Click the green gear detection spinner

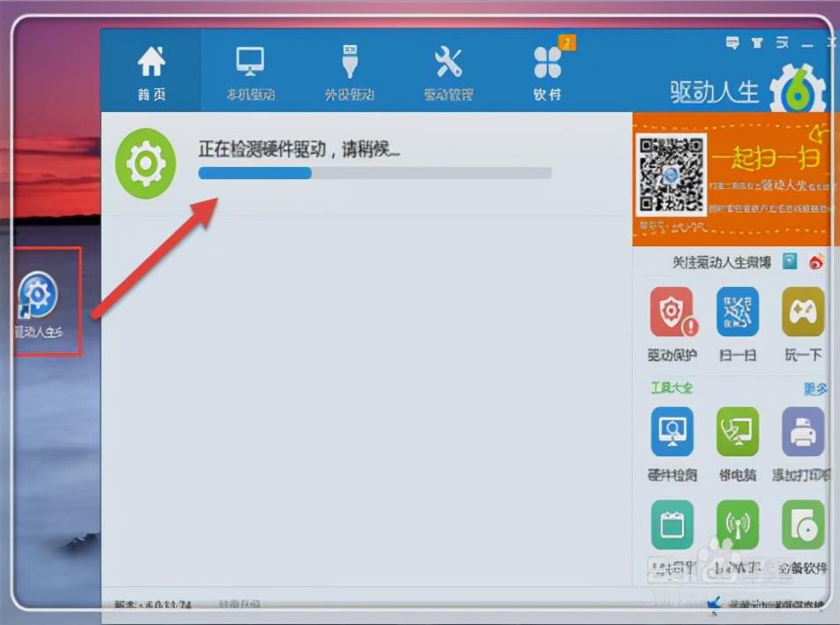(146, 162)
